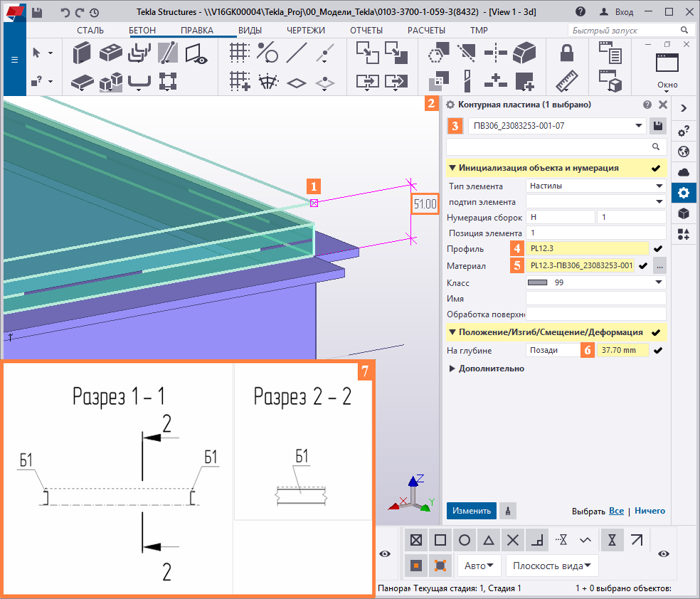Collapse the Инициализация объекта и нумерация section
The image size is (700, 599).
(x=452, y=169)
